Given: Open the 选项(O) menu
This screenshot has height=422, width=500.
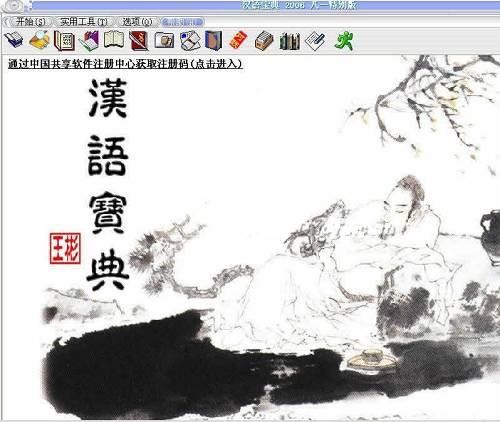Looking at the screenshot, I should click(137, 22).
